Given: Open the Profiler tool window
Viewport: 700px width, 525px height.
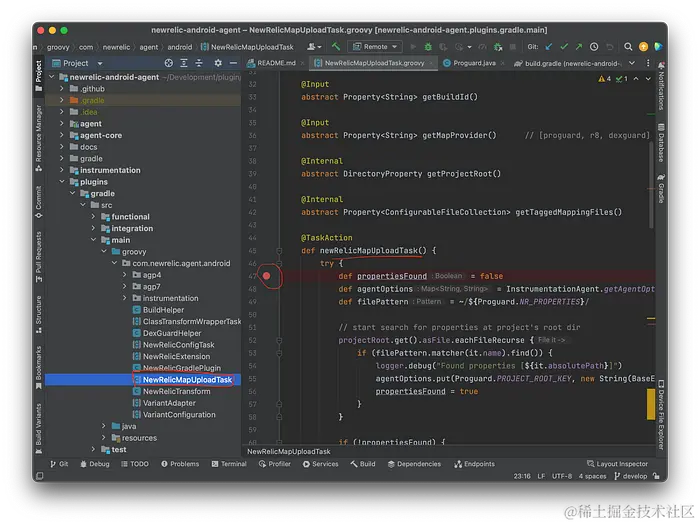Looking at the screenshot, I should [275, 464].
